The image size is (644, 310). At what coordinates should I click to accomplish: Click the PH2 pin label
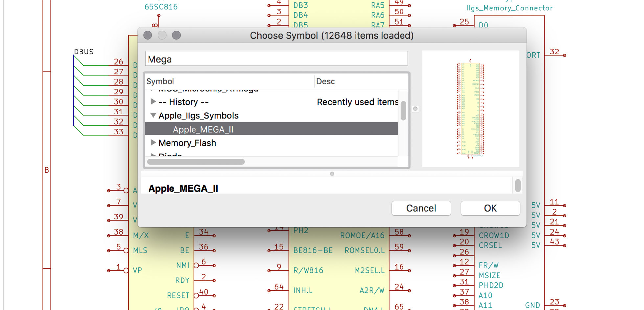pyautogui.click(x=300, y=230)
